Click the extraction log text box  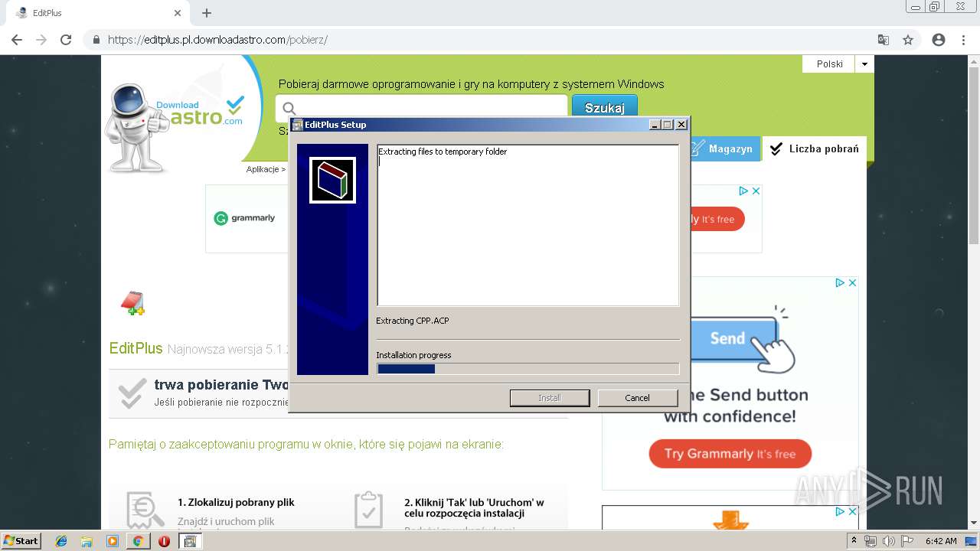click(x=528, y=225)
